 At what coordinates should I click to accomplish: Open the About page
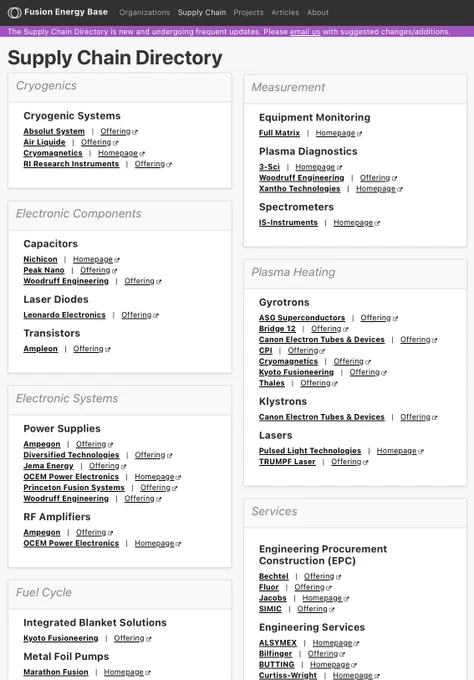click(317, 13)
